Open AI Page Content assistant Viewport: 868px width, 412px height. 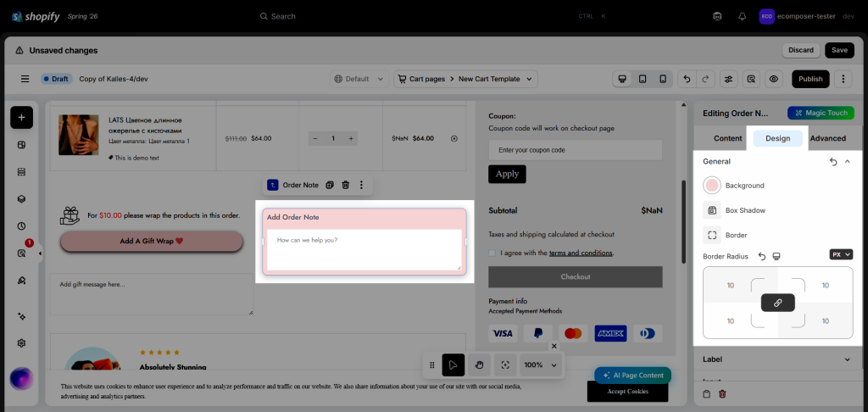pos(632,376)
